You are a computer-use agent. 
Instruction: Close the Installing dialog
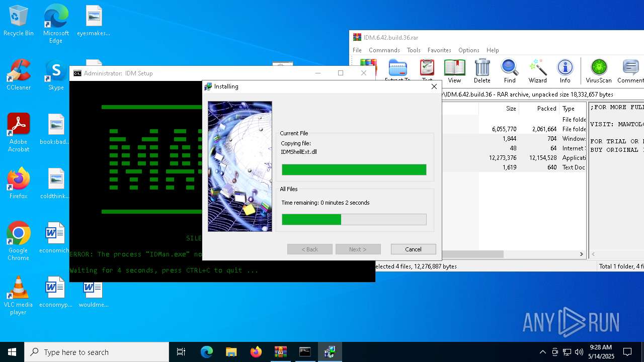[434, 86]
